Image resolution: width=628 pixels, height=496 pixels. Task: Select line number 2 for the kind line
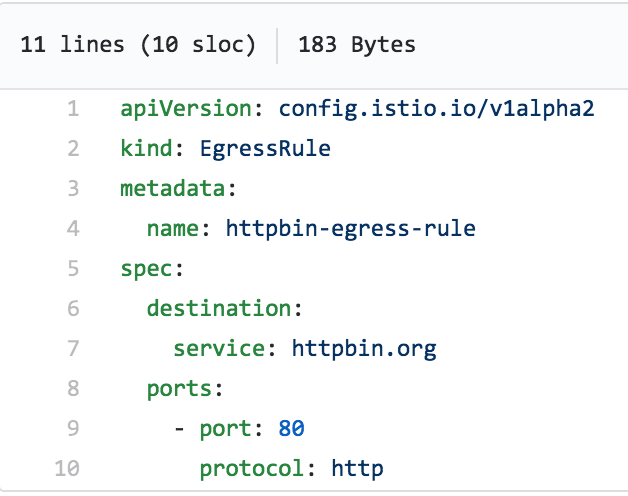tap(72, 149)
